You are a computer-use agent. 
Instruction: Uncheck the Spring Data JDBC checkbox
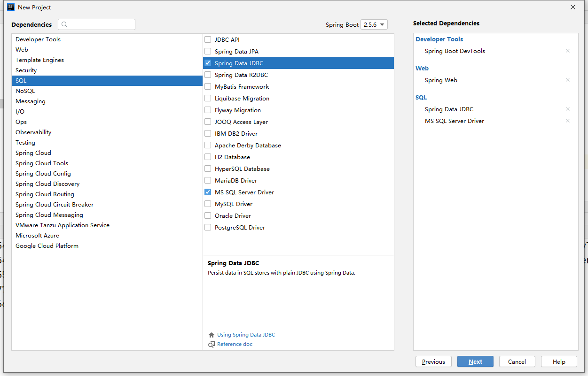pos(208,63)
